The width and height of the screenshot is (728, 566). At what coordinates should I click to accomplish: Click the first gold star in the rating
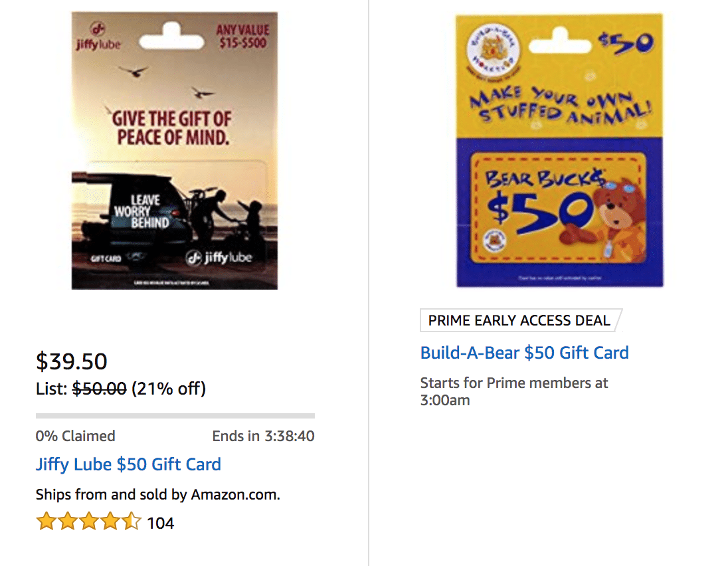pos(46,522)
